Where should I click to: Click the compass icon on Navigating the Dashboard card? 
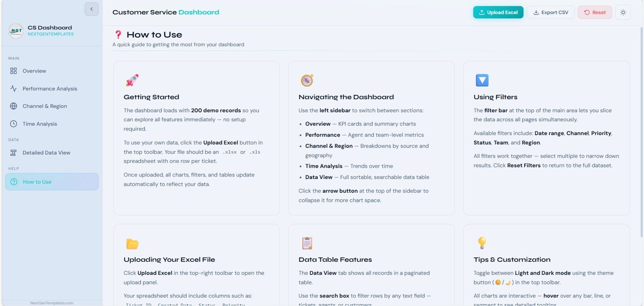point(306,80)
